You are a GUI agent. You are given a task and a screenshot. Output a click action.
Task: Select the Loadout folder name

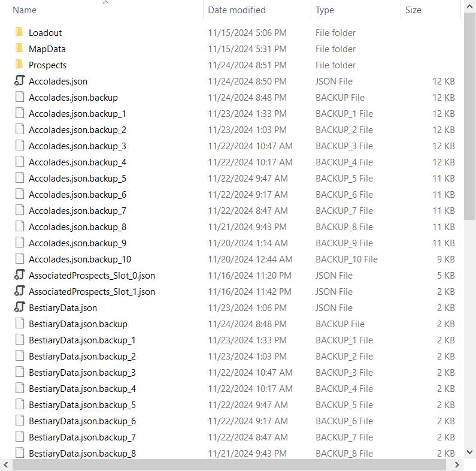coord(45,32)
